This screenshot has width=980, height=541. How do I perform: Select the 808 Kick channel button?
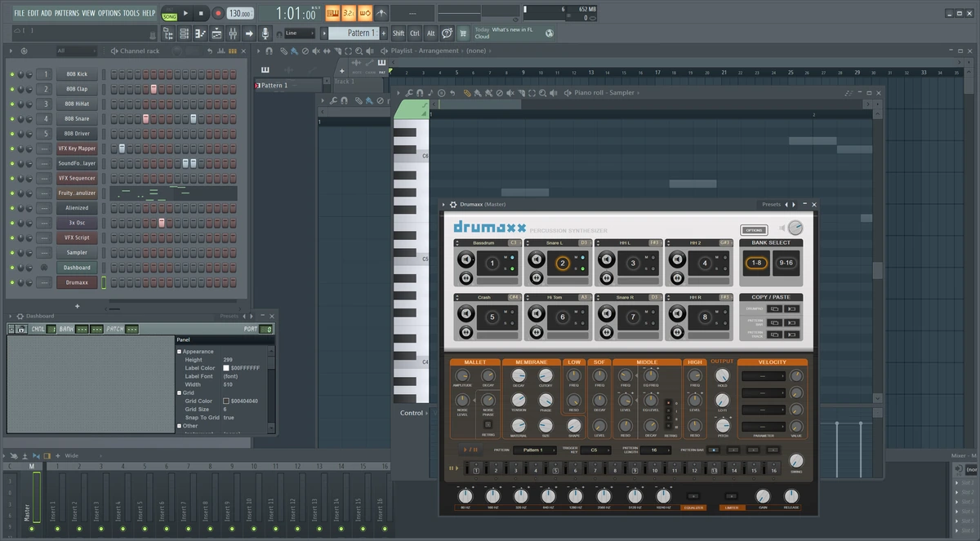pos(77,74)
